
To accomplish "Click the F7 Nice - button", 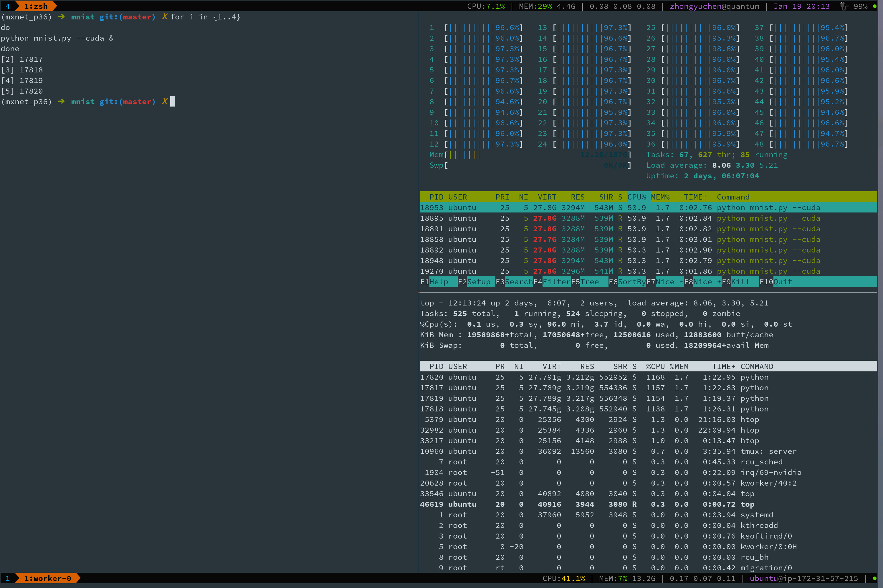I will pyautogui.click(x=669, y=282).
